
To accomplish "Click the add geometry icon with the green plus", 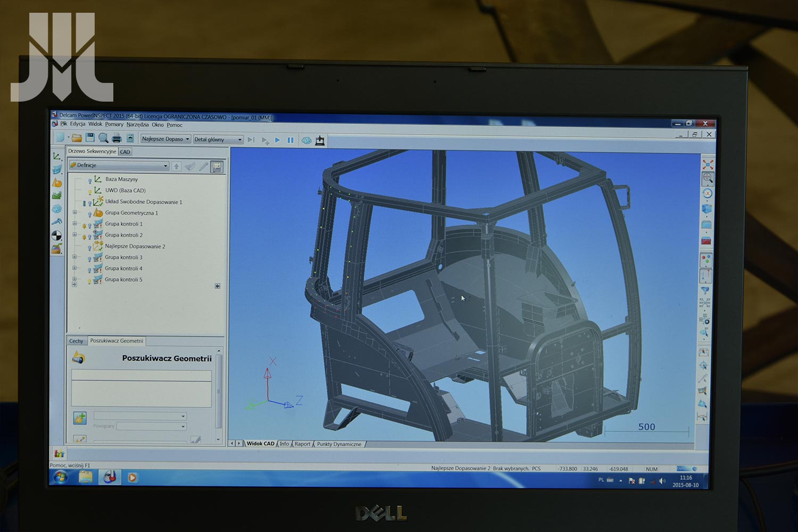I will tap(80, 418).
